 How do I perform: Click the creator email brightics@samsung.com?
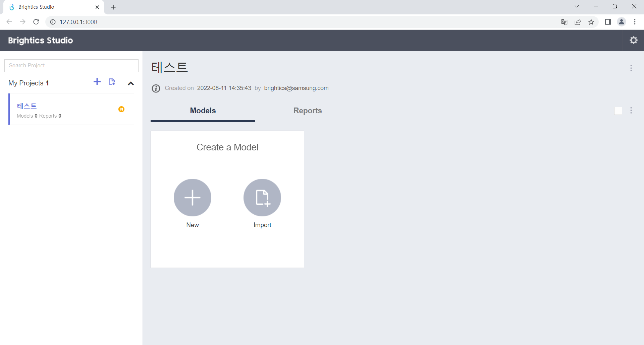click(x=296, y=88)
